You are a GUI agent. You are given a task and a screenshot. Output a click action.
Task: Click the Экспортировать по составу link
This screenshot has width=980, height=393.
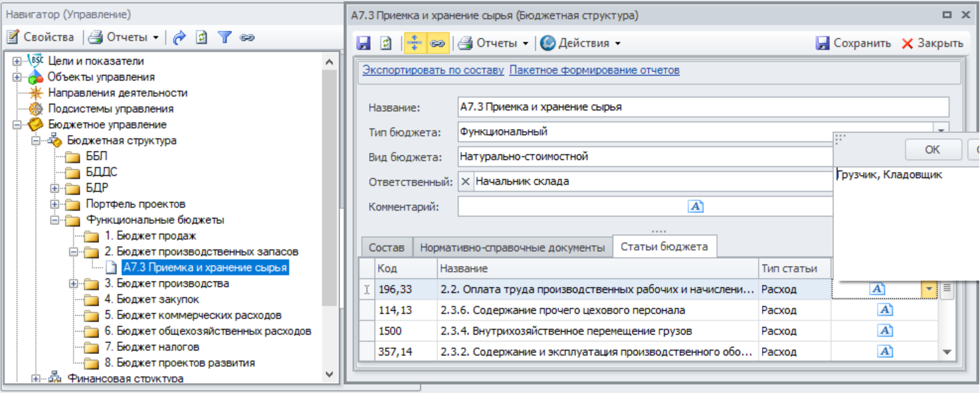[433, 70]
